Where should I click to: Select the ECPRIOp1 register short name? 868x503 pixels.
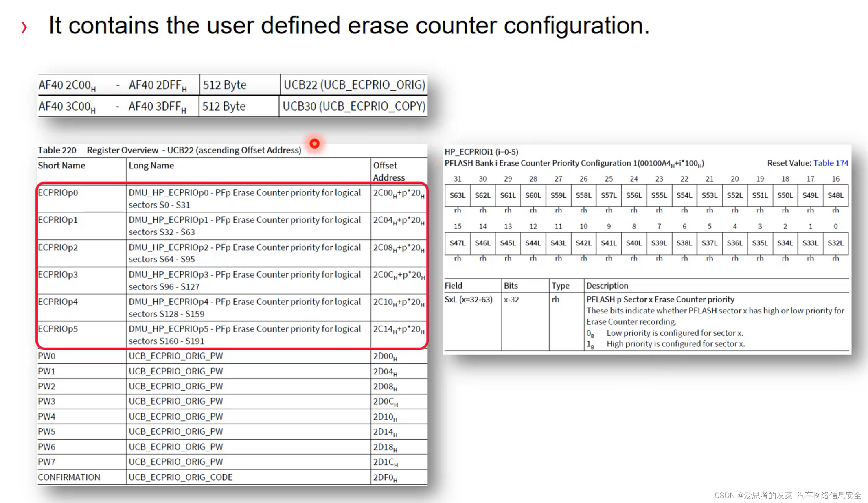point(58,220)
